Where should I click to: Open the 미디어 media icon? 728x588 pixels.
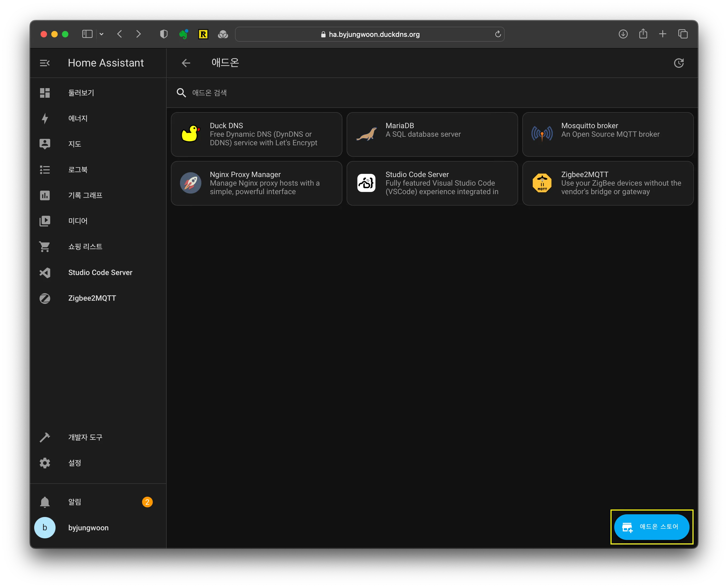tap(45, 221)
